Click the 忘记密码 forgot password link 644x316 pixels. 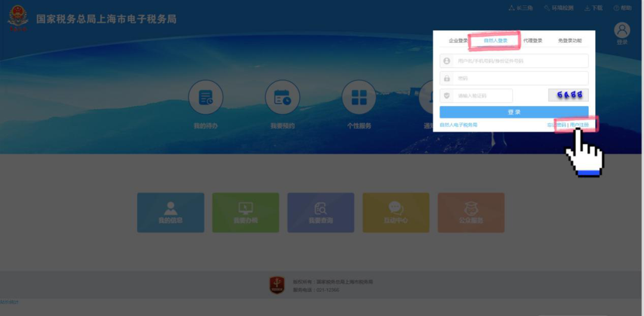click(556, 125)
